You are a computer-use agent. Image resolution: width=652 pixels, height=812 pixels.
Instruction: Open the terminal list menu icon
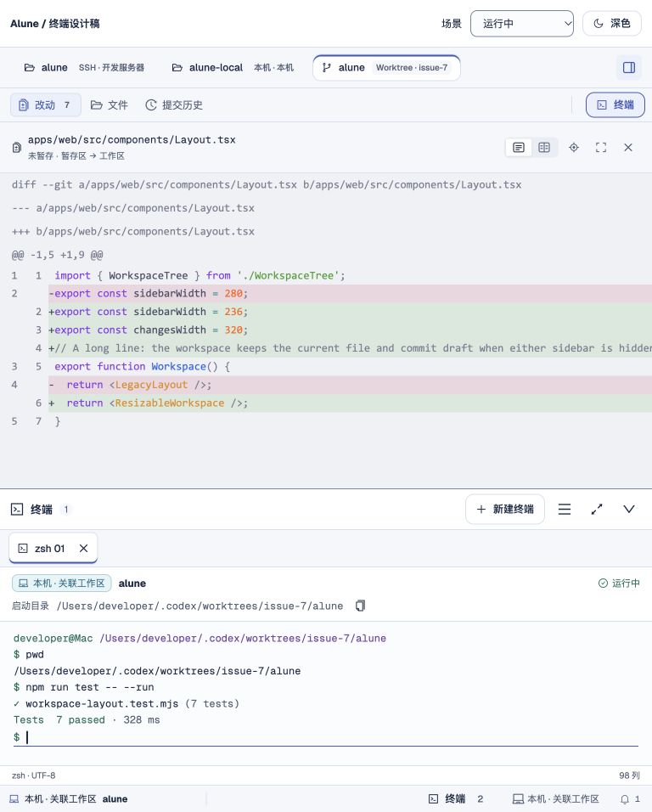pos(565,509)
